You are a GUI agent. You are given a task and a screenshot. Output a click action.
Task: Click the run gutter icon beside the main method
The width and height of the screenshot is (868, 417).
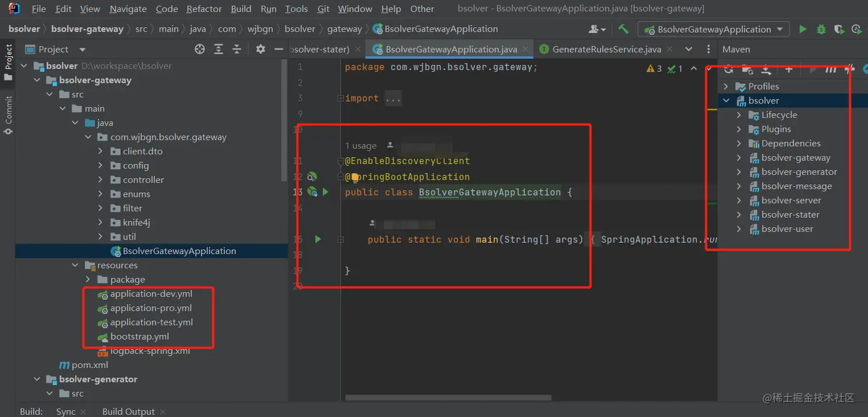318,239
